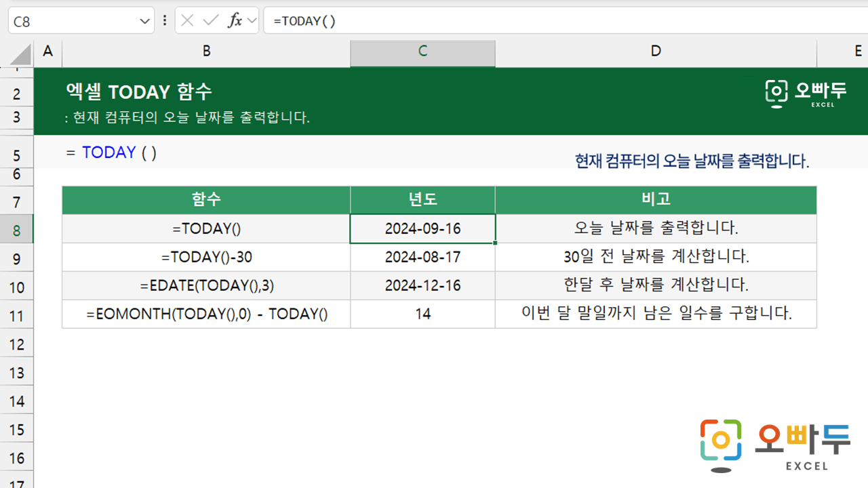Select column E header

coord(842,51)
